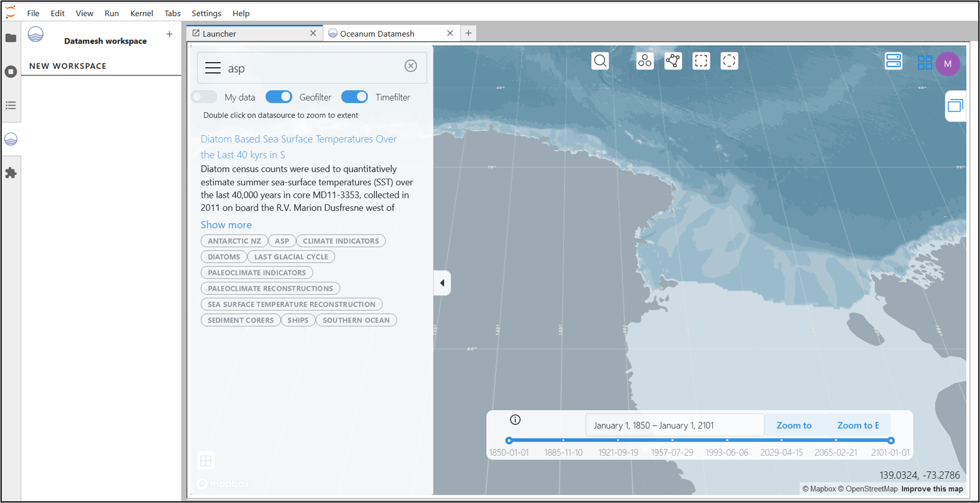Image resolution: width=980 pixels, height=503 pixels.
Task: Click the SEDIMENT CORERS tag
Action: coord(241,320)
